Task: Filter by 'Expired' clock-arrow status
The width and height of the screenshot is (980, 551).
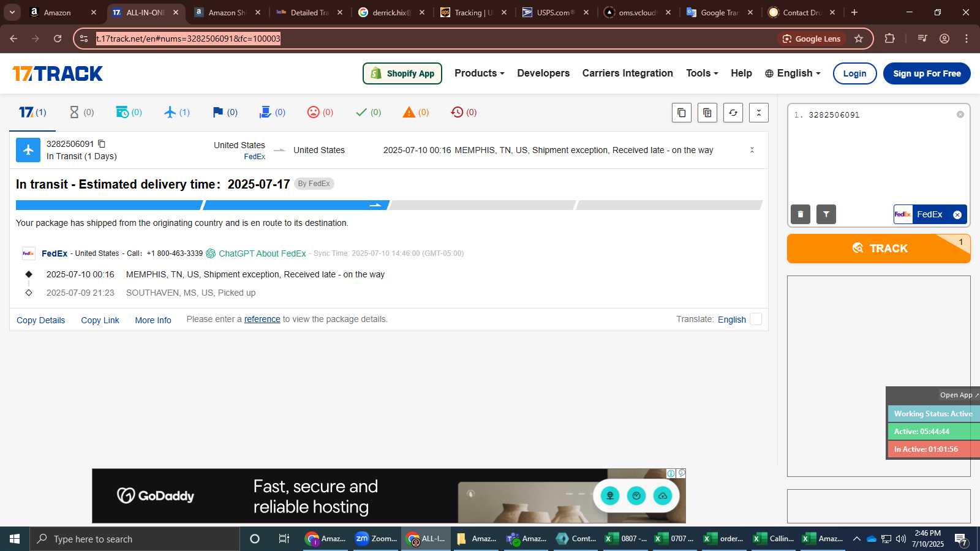Action: click(x=464, y=113)
